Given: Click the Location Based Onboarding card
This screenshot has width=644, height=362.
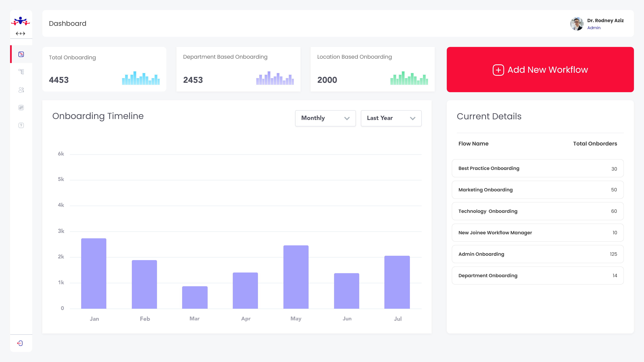Looking at the screenshot, I should click(372, 69).
